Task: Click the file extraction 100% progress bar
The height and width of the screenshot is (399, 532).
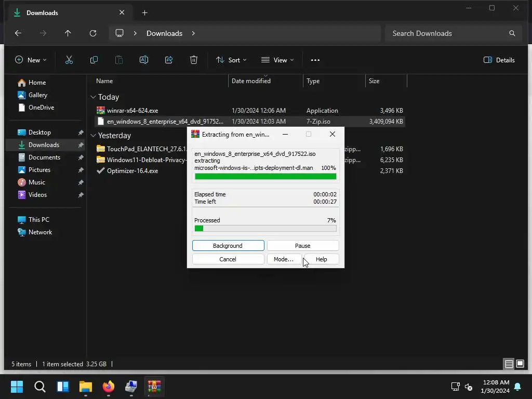Action: click(265, 177)
